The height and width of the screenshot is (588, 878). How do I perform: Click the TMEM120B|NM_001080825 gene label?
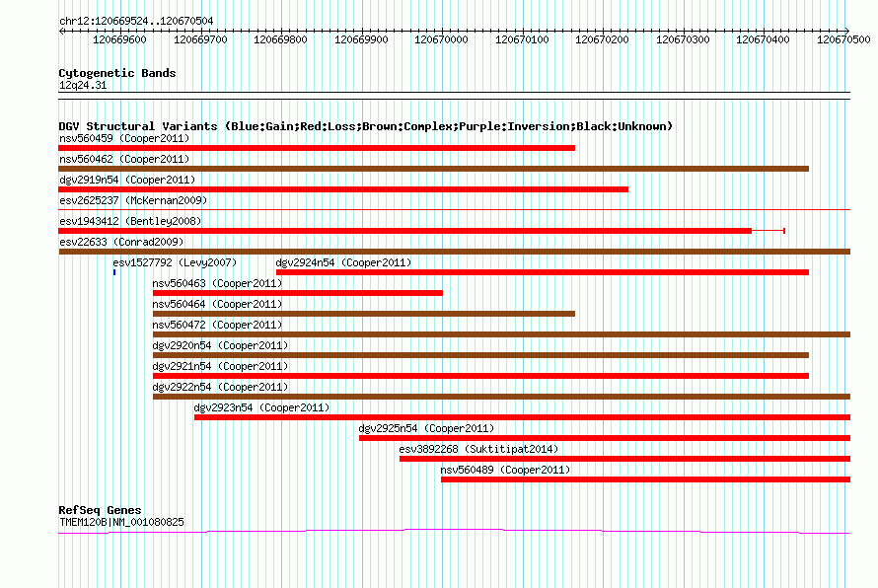(121, 522)
